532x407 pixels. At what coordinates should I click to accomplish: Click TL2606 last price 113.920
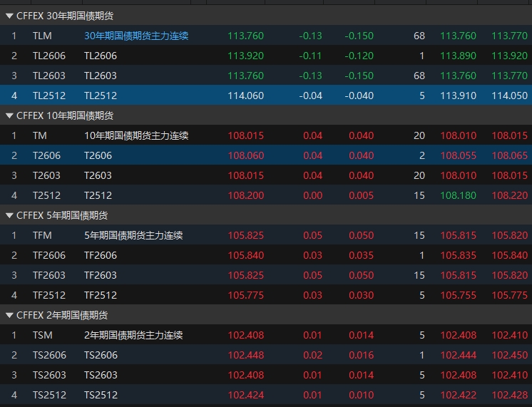(245, 56)
